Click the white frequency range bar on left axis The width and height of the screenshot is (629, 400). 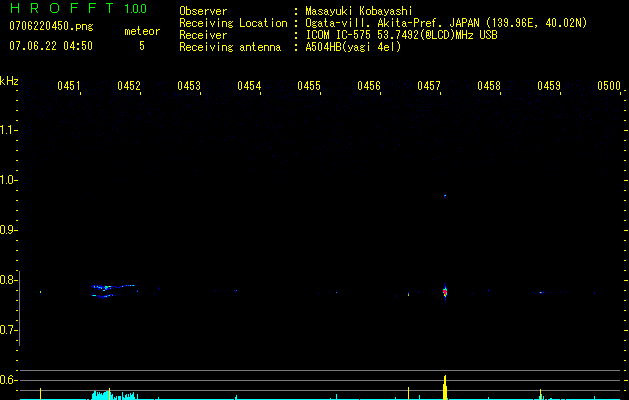[20, 308]
